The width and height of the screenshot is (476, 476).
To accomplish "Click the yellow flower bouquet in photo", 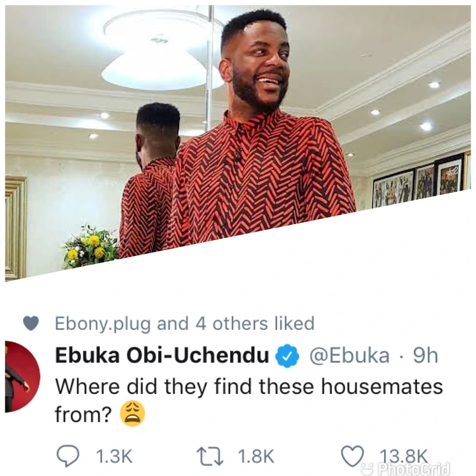I will click(x=91, y=249).
